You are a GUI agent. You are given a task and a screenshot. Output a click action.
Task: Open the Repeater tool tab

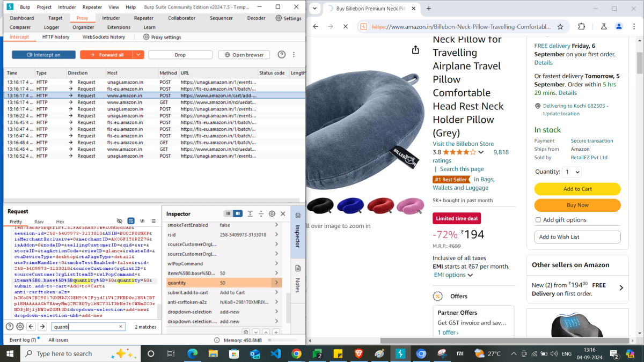pos(144,18)
